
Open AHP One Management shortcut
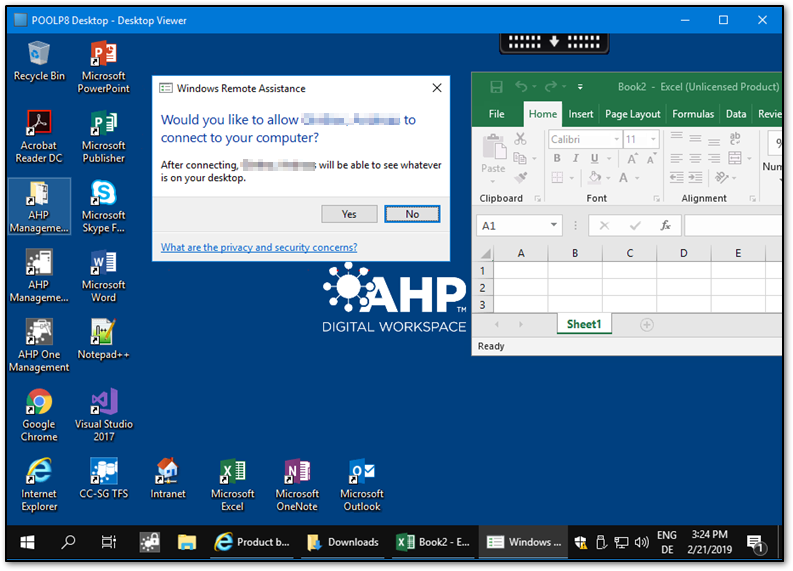click(39, 346)
